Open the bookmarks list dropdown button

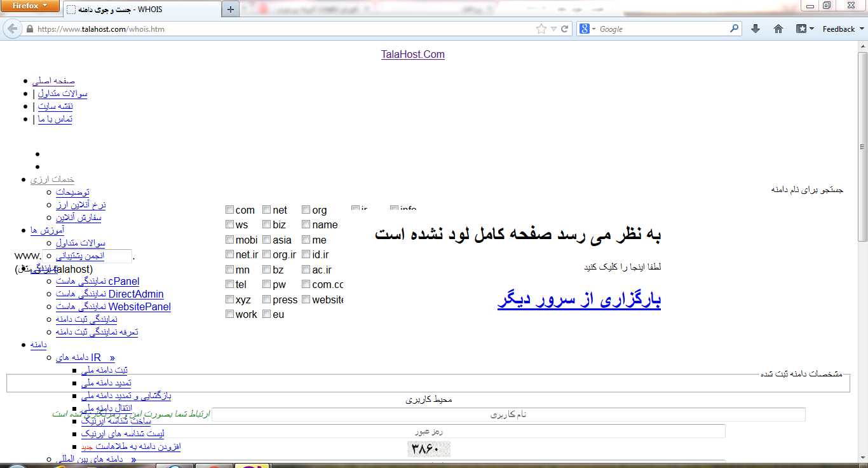point(805,29)
